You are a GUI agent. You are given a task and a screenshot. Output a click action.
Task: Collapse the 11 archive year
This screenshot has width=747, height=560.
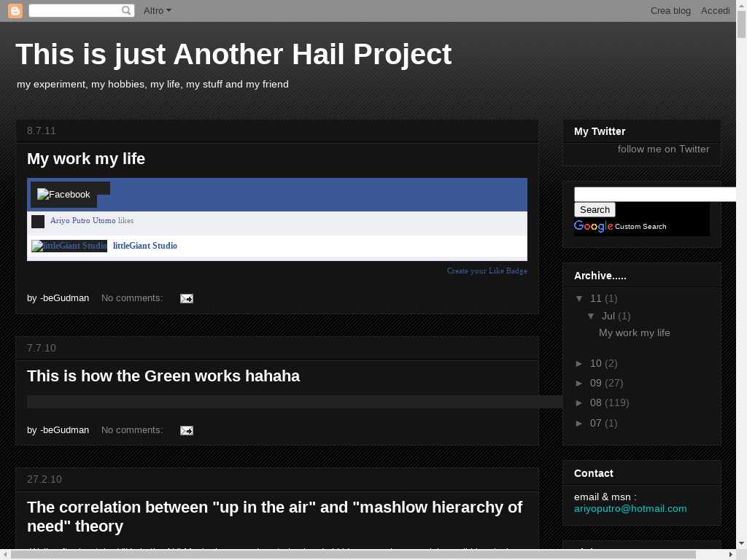580,298
